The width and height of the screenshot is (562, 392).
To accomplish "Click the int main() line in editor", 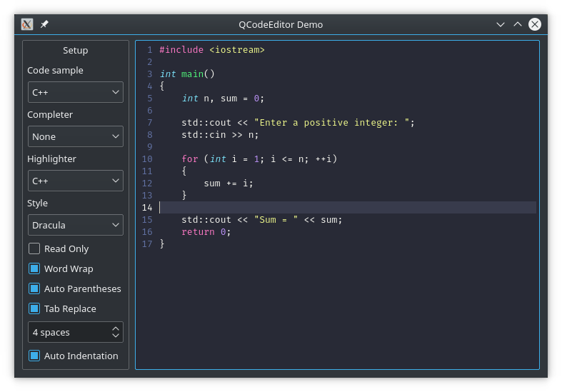I will point(187,74).
